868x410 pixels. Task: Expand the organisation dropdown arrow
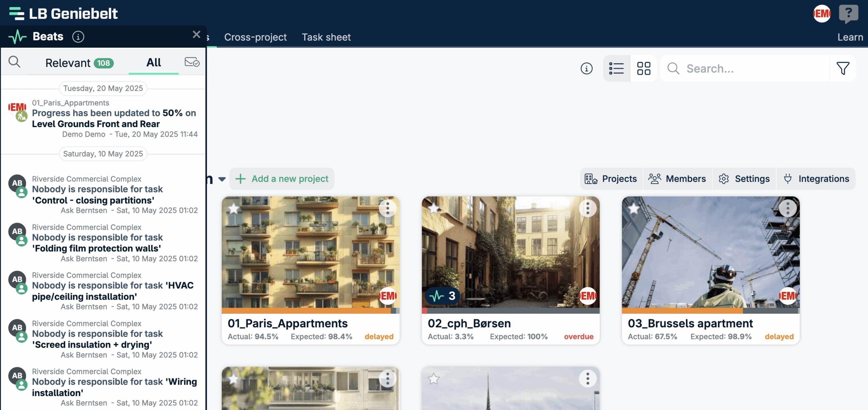tap(222, 179)
